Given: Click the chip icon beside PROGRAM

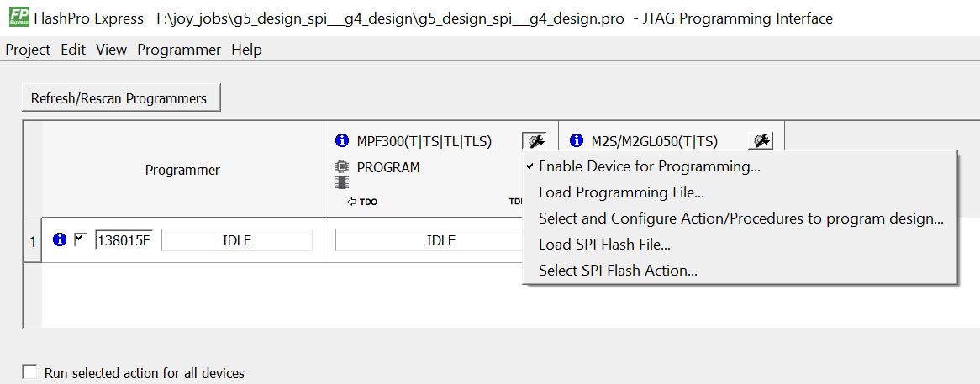Looking at the screenshot, I should click(341, 166).
